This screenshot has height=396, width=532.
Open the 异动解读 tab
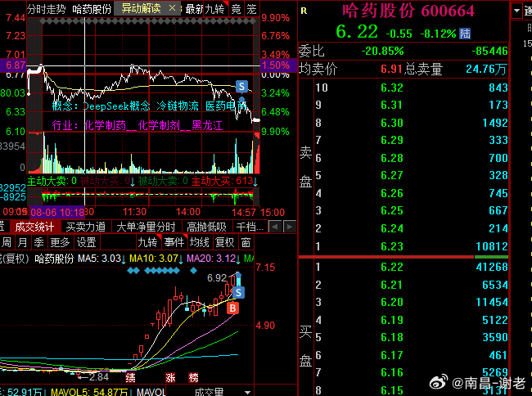tap(141, 8)
